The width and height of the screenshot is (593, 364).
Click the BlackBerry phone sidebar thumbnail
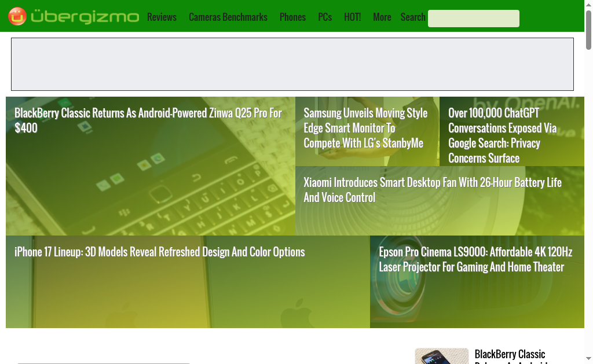click(x=442, y=356)
